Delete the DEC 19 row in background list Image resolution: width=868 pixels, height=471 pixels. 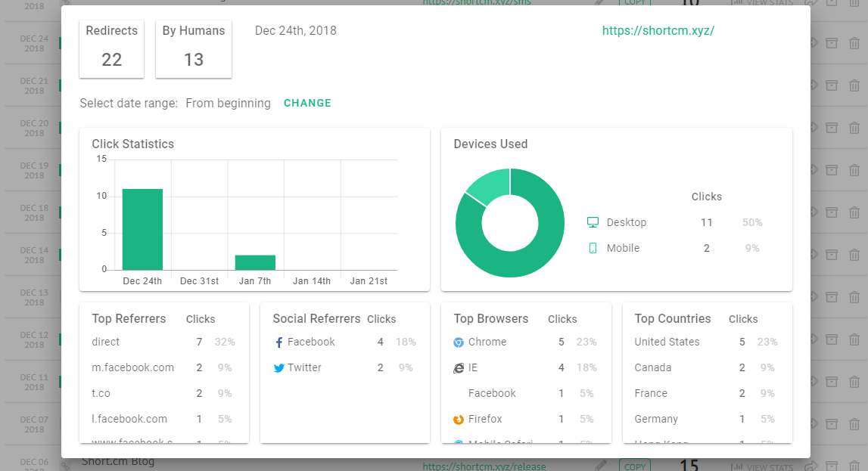pyautogui.click(x=854, y=170)
